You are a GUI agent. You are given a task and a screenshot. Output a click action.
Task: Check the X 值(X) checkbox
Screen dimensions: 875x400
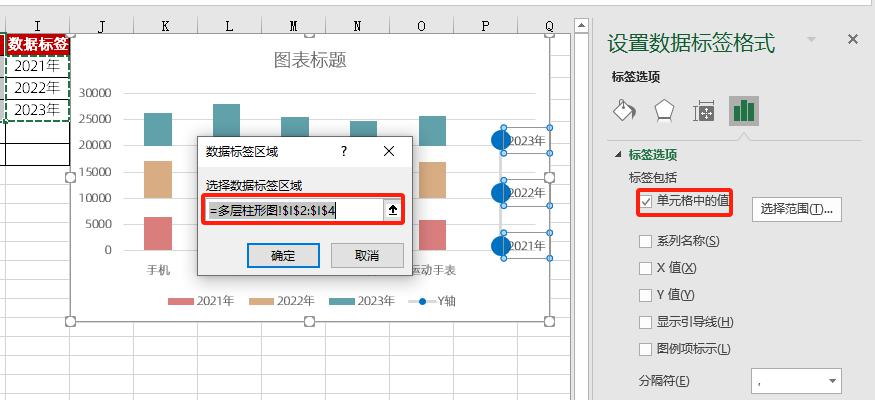645,268
